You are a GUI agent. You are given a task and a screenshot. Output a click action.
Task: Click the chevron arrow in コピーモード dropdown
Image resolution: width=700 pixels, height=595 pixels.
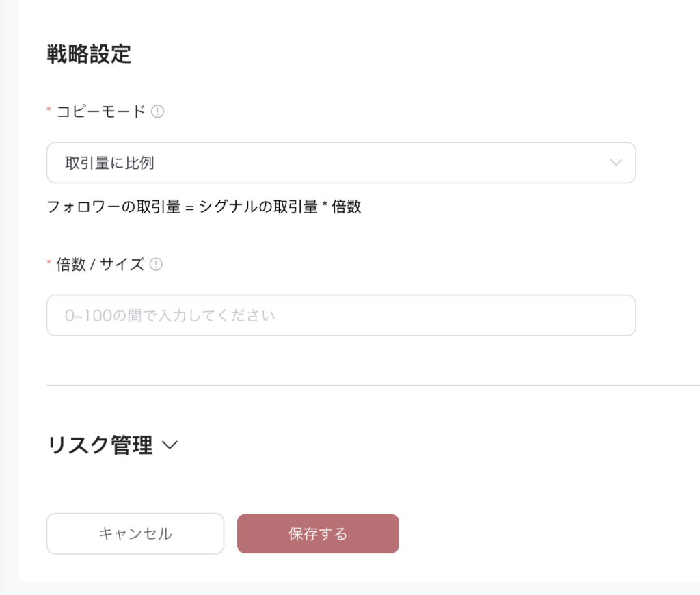(x=616, y=163)
